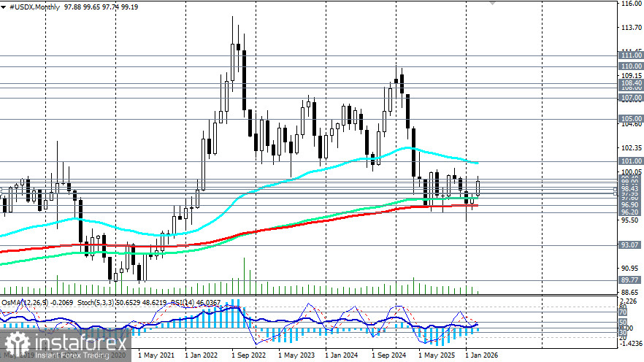Click the 113.70 price scale label
Image resolution: width=644 pixels, height=362 pixels.
click(x=632, y=28)
